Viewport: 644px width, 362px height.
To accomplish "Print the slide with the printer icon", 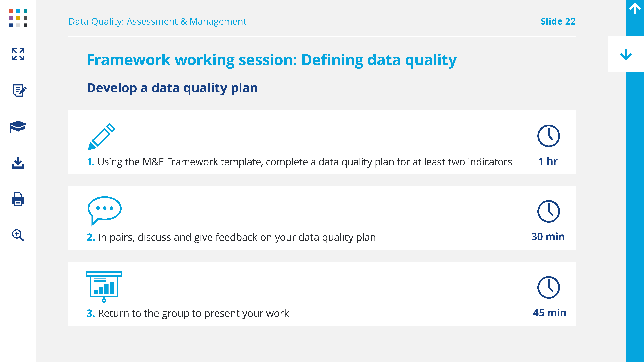I will [x=18, y=199].
